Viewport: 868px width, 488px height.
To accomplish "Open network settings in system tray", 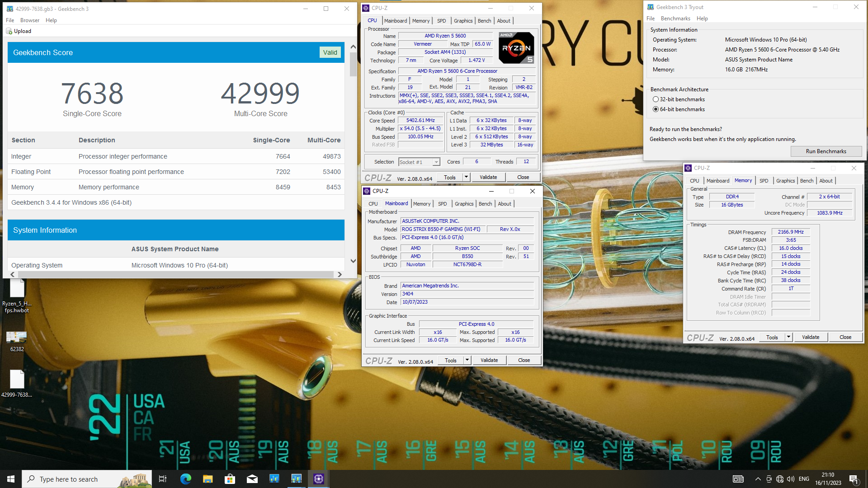I will pos(780,479).
